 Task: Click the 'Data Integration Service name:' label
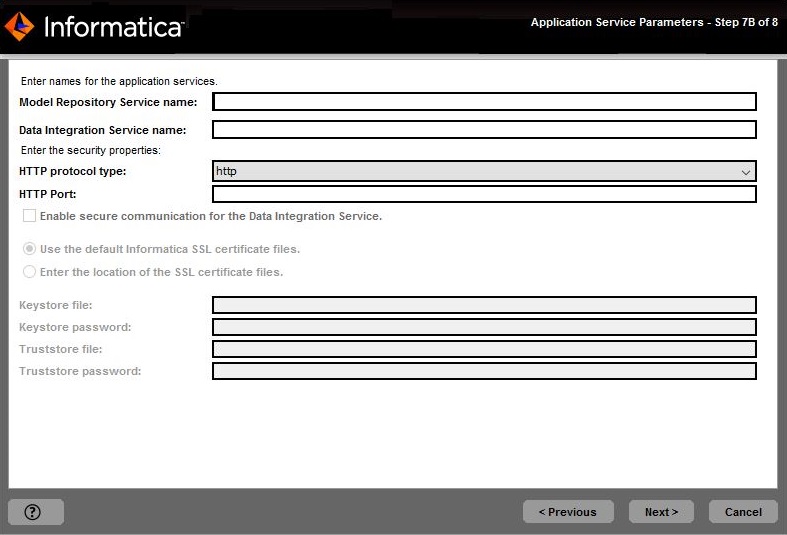click(103, 130)
